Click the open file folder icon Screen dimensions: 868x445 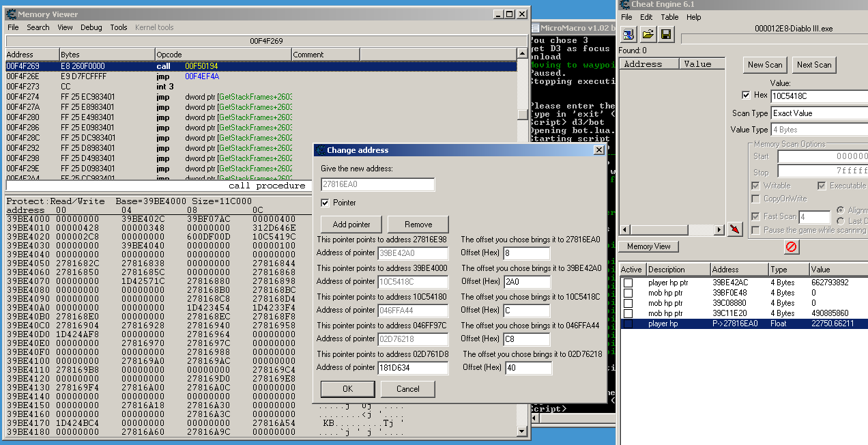point(648,34)
